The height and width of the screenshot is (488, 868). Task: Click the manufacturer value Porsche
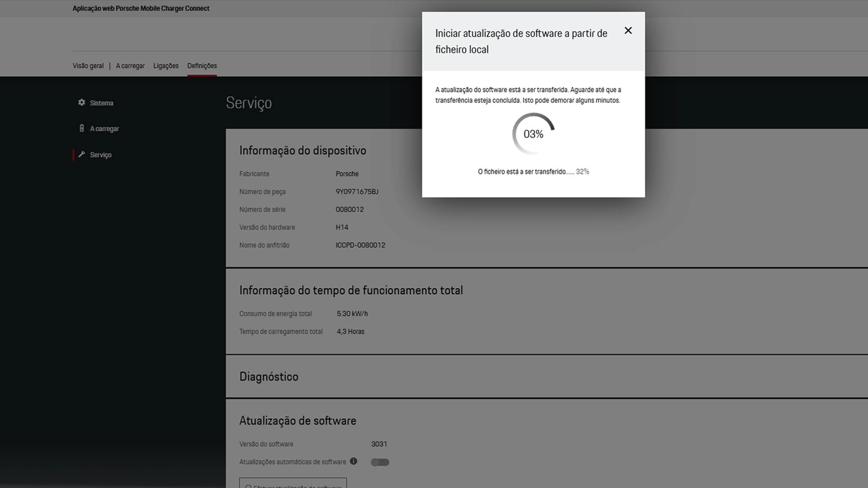[x=347, y=174]
